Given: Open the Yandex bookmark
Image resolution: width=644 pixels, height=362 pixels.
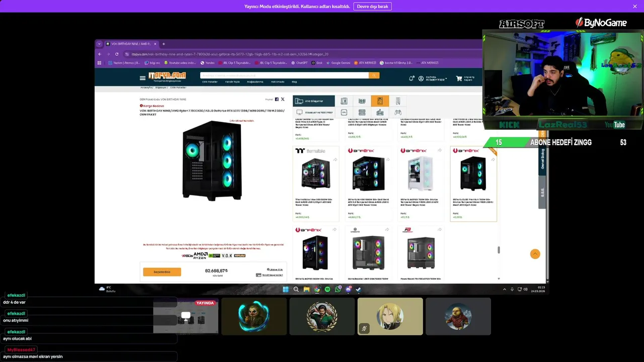Looking at the screenshot, I should tap(207, 63).
